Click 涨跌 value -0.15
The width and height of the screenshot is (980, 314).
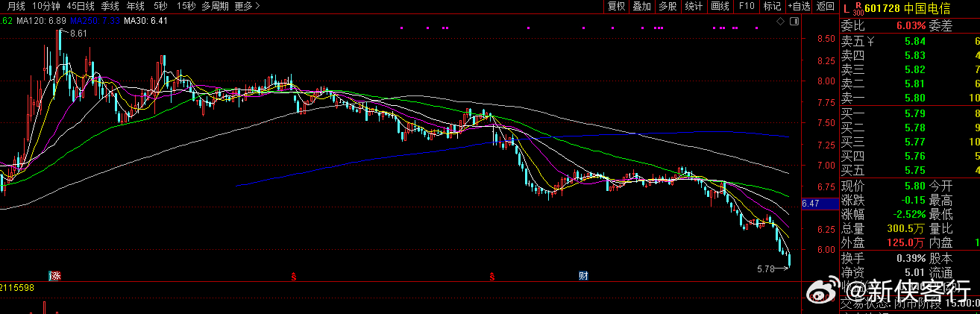tap(913, 200)
